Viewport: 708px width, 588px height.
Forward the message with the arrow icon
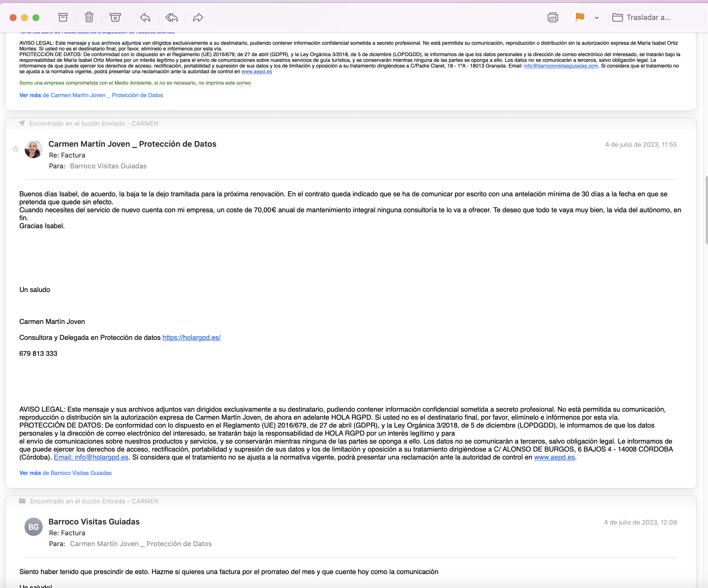198,18
